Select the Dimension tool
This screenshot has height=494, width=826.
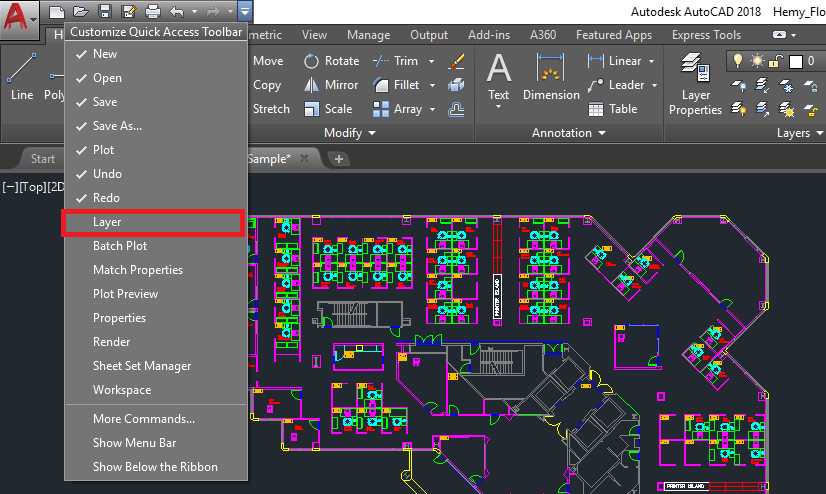tap(551, 78)
